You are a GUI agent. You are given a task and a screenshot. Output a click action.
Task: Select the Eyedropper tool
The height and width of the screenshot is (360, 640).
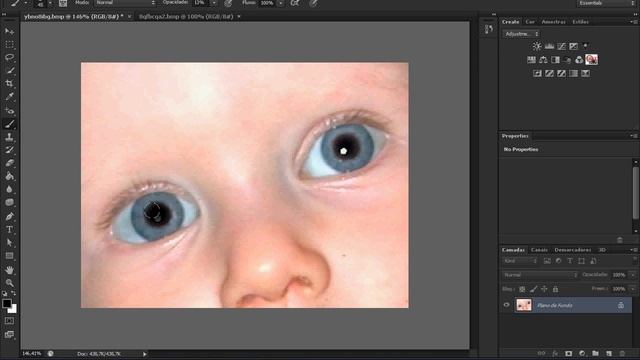point(9,97)
